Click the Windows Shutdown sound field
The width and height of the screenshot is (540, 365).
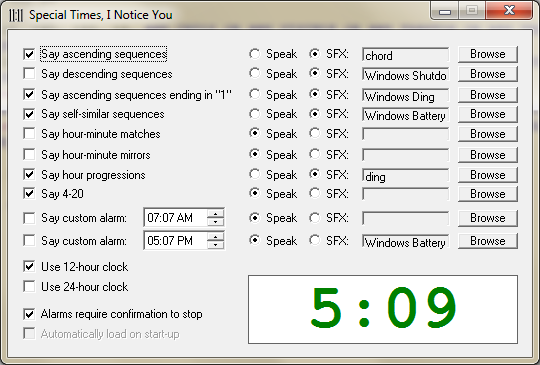point(405,75)
